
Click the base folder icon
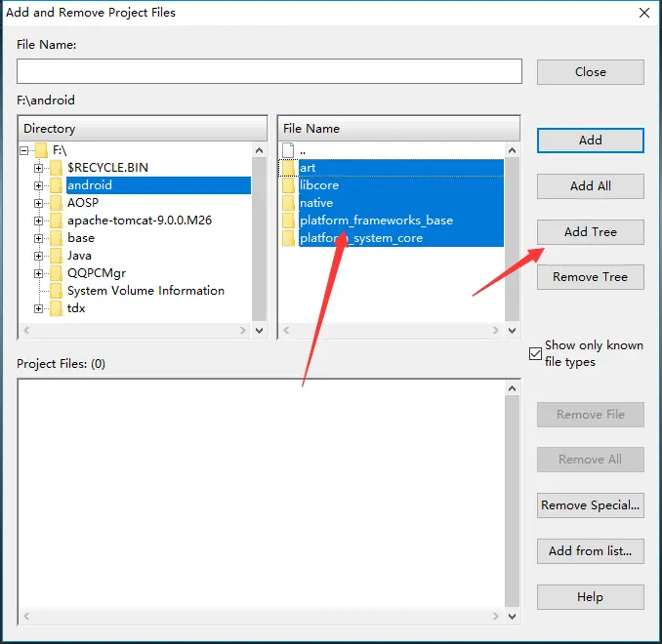pos(56,238)
